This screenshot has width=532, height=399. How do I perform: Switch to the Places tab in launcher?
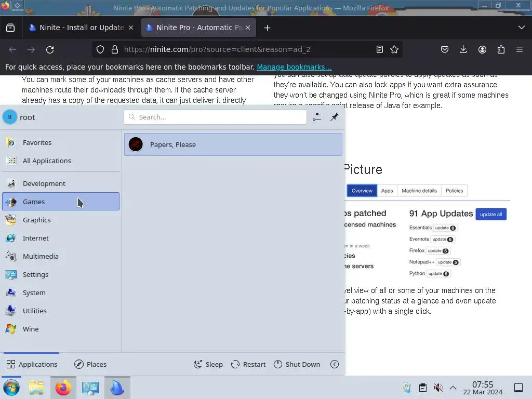click(x=90, y=364)
